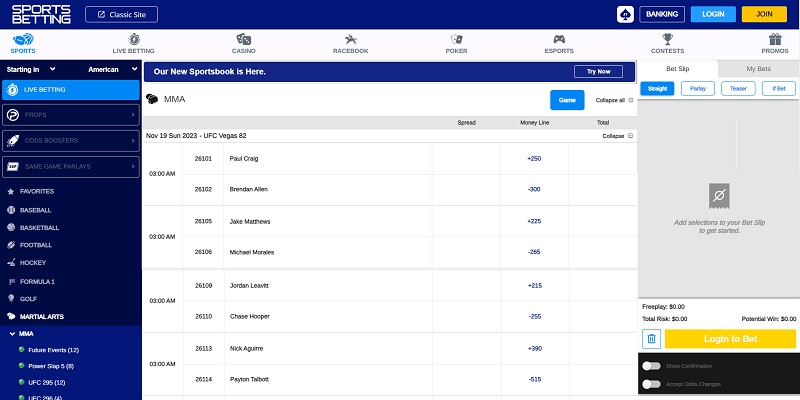Click the trash icon in the bet slip

click(652, 339)
